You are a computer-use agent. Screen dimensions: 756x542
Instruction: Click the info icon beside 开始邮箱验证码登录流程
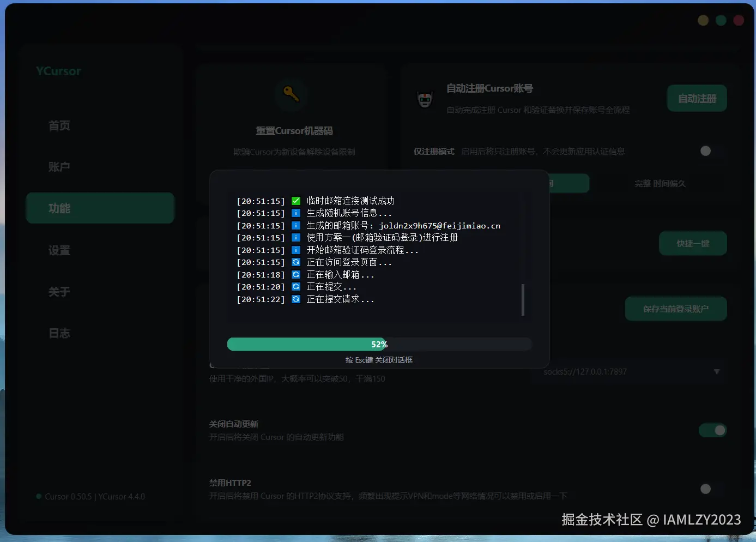point(296,250)
